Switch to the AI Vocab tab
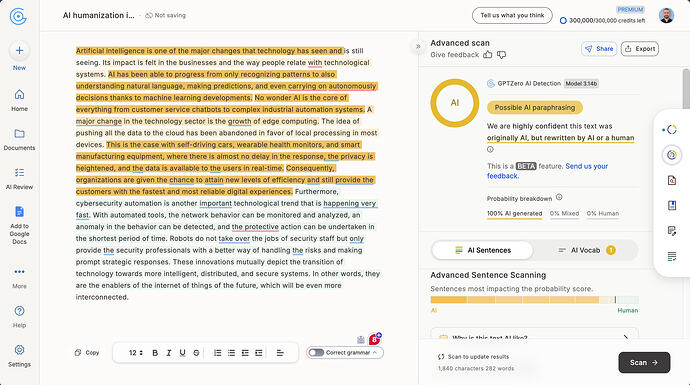This screenshot has width=690, height=385. [586, 250]
